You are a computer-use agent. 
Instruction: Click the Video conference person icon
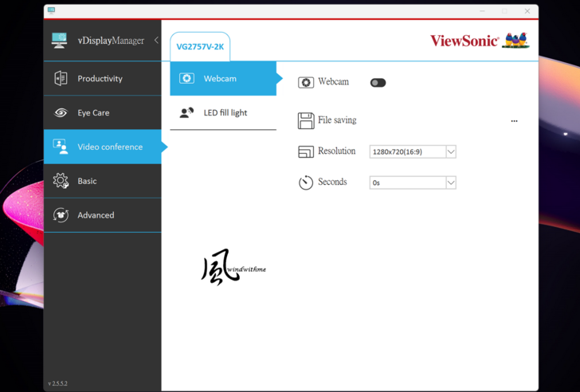pyautogui.click(x=61, y=147)
